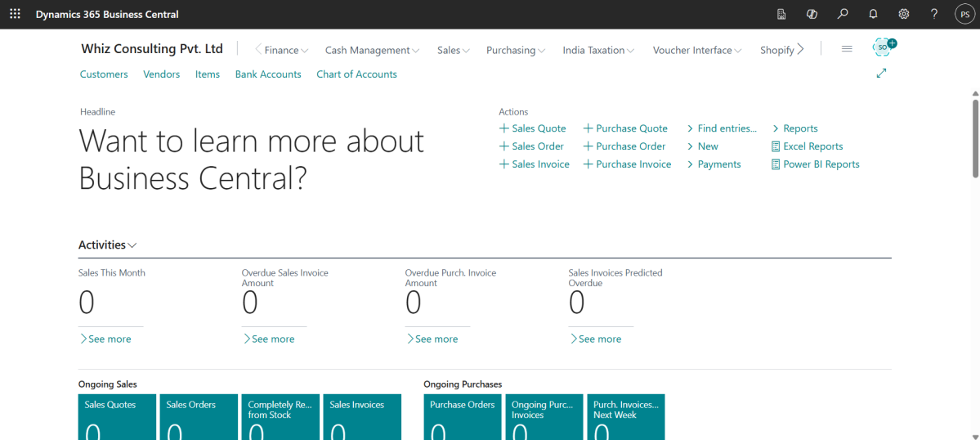Screen dimensions: 980x440
Task: Open the Ongoing Purchase Invoices tile
Action: pos(544,417)
